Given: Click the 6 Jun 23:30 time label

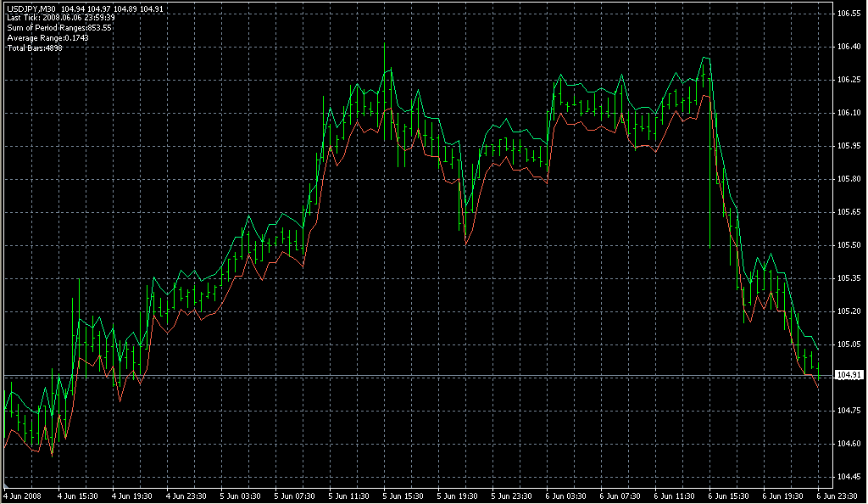Looking at the screenshot, I should coord(837,496).
